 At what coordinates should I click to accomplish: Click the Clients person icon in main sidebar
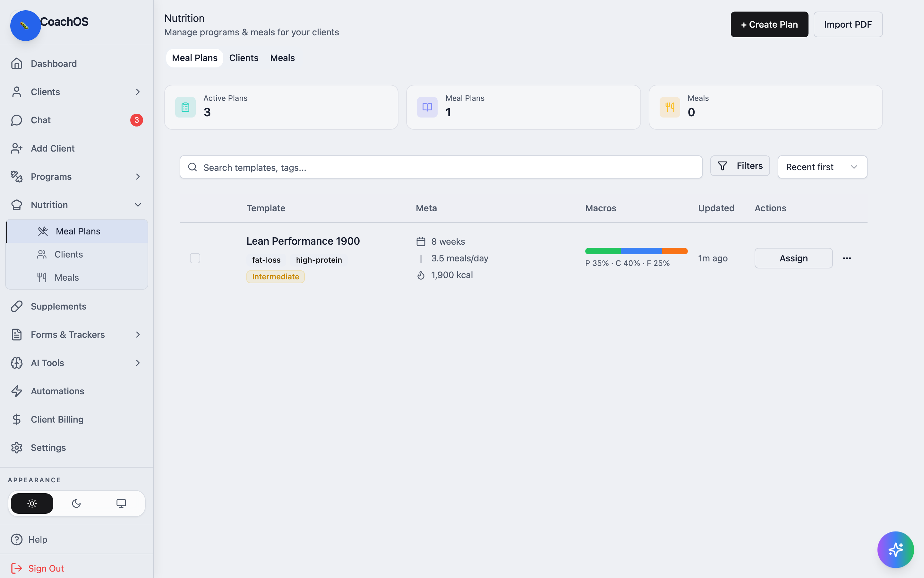[16, 92]
